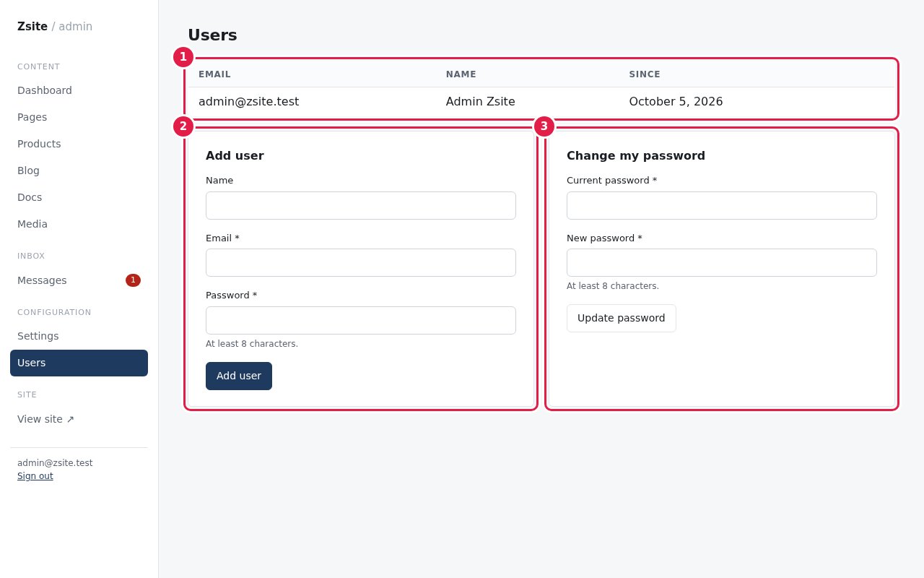The height and width of the screenshot is (578, 924).
Task: Click the Add user submit button
Action: click(239, 376)
